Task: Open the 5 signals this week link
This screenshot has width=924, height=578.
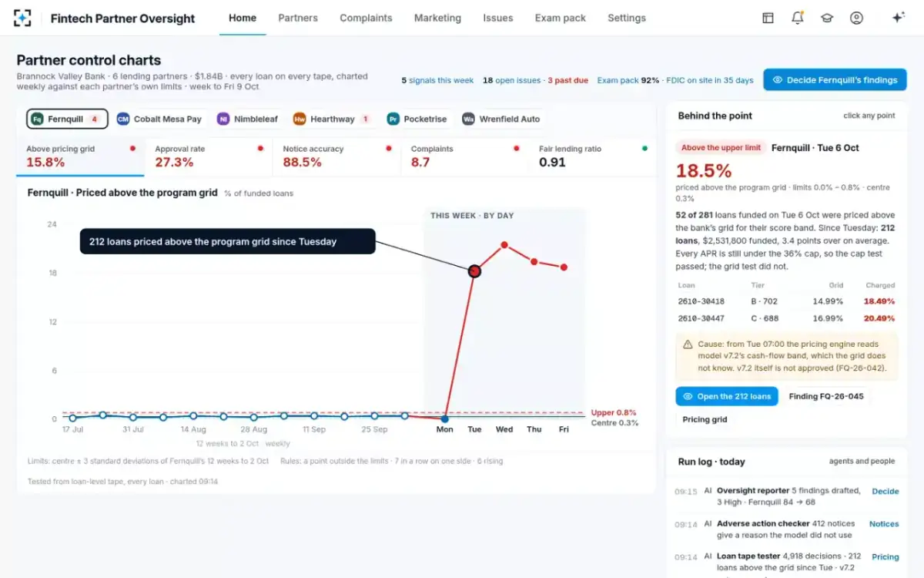Action: point(437,80)
